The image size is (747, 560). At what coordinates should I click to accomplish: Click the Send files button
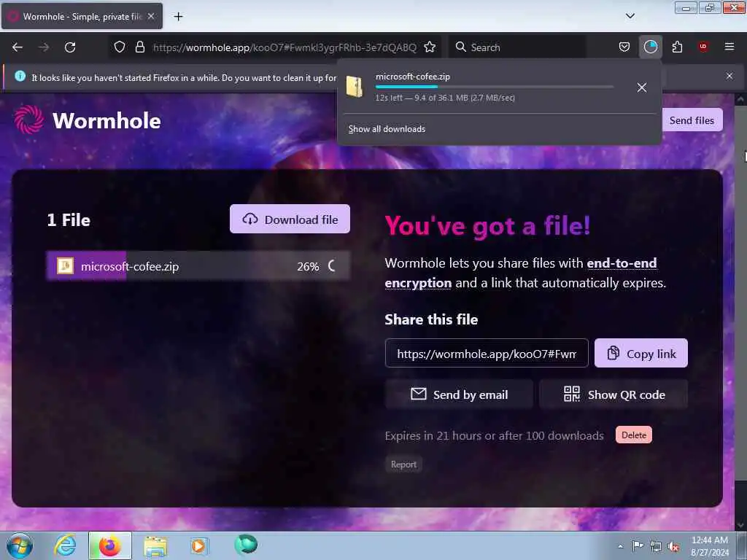point(692,120)
